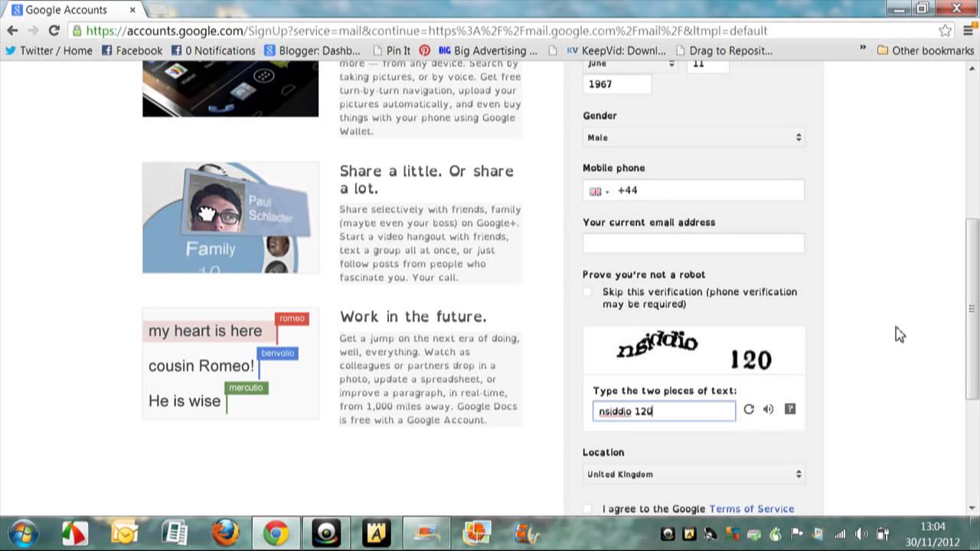Click "Prove you're not a robot" label

point(644,275)
